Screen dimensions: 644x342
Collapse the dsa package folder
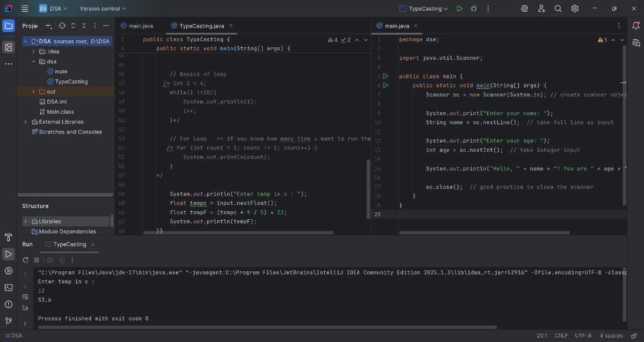34,62
